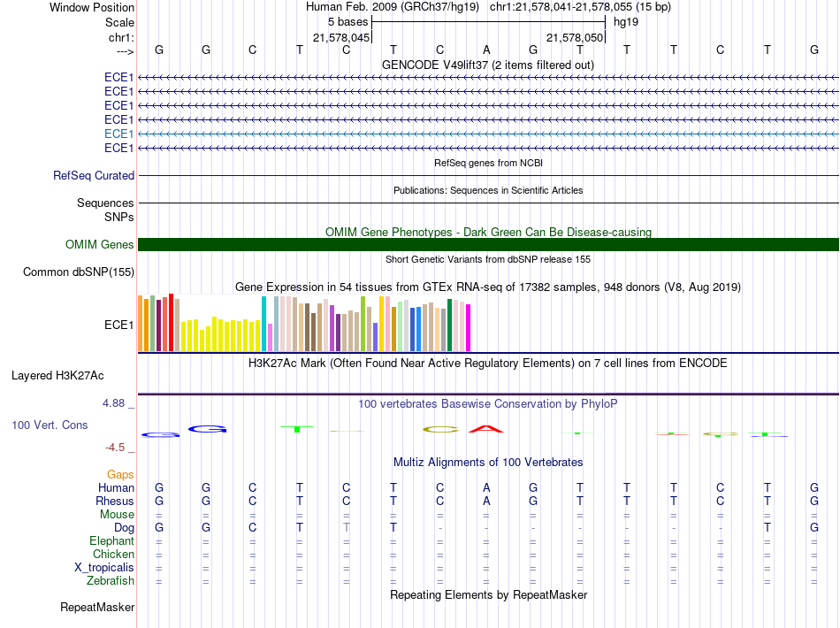Click the magenta bar in GTEx chart
840x628 pixels.
point(469,327)
